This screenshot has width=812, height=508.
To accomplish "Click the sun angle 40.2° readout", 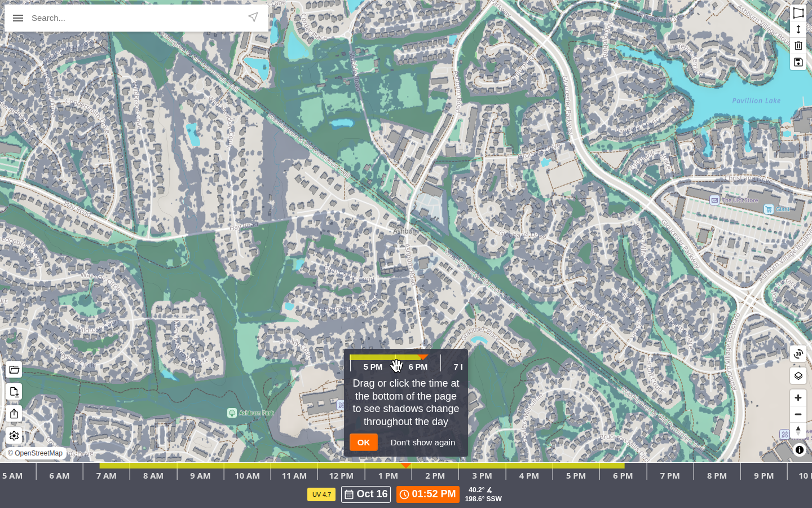I will (480, 490).
